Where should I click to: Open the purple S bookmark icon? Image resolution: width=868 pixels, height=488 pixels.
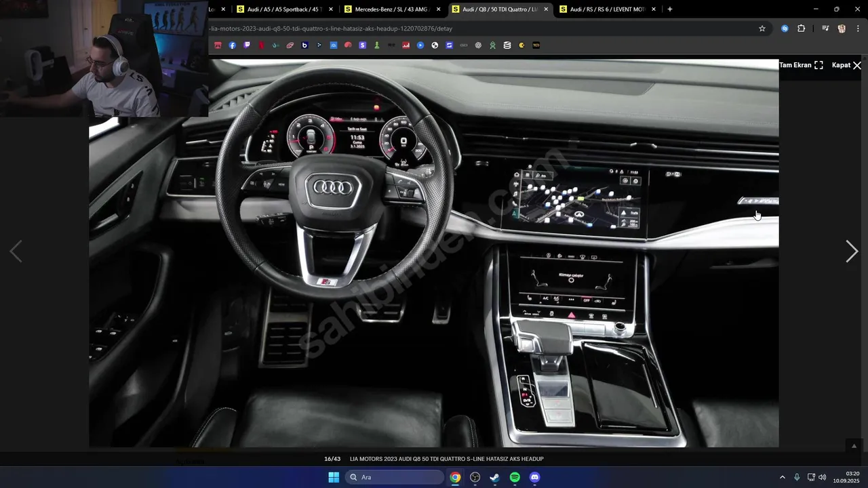pos(362,45)
